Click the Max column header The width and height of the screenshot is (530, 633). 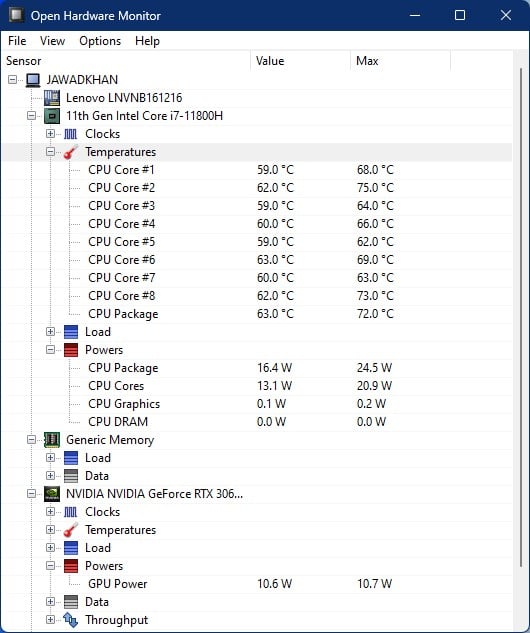pyautogui.click(x=400, y=61)
